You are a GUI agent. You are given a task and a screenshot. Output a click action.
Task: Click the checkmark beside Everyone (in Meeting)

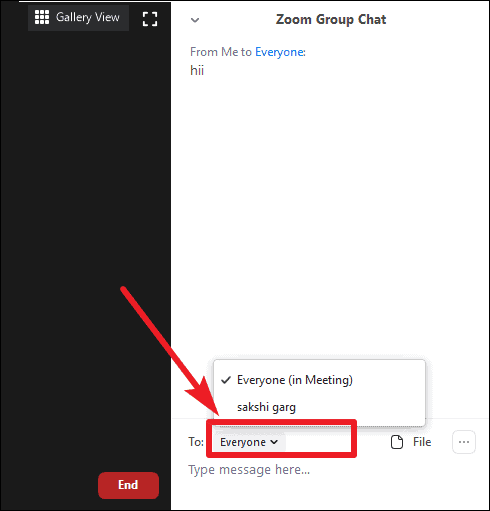click(226, 380)
